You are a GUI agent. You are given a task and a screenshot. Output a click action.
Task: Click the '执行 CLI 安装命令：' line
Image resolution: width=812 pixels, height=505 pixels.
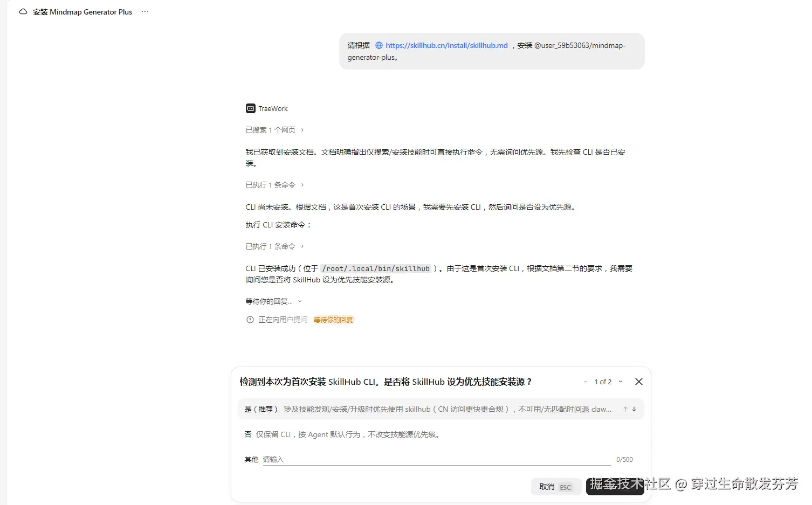click(x=279, y=225)
